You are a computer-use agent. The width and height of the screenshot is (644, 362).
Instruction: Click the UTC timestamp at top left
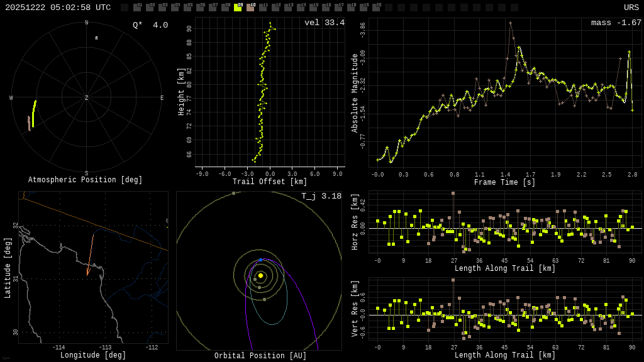coord(58,8)
